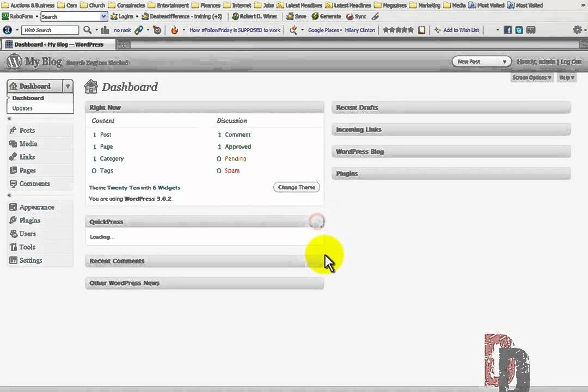Open the Users menu
Screen dimensions: 588x392
(x=27, y=234)
